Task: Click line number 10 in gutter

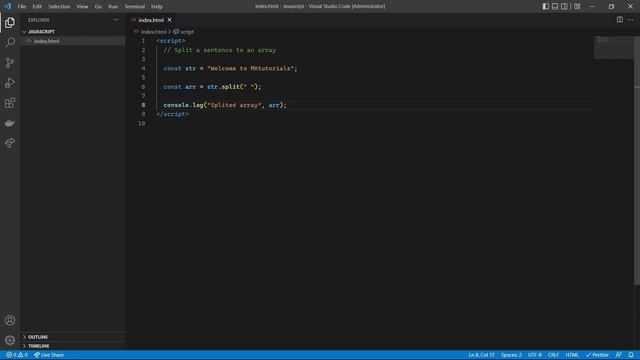Action: coord(142,123)
